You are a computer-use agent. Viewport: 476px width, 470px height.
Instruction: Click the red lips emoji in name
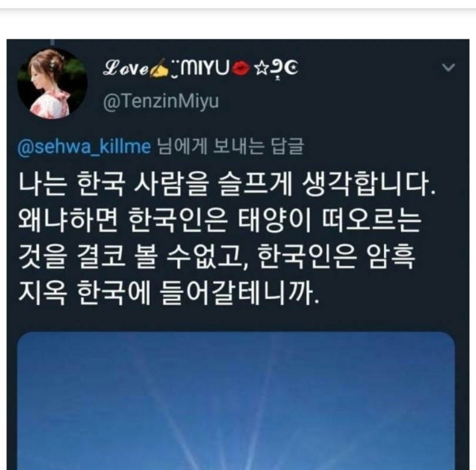click(241, 68)
